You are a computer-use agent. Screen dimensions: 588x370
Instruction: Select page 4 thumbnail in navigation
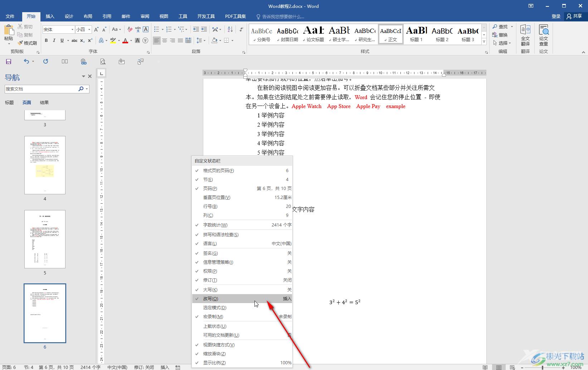tap(45, 165)
